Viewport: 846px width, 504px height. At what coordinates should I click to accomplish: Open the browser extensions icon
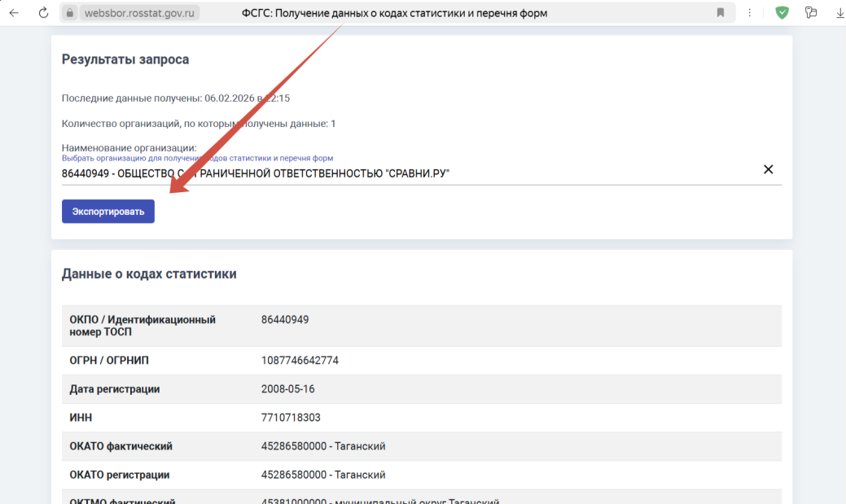click(810, 13)
